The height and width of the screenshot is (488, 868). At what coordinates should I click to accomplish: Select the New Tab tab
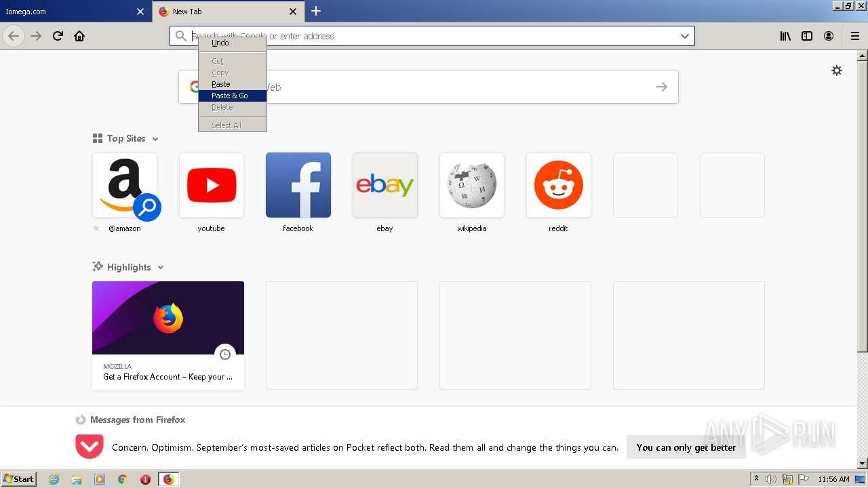[227, 12]
